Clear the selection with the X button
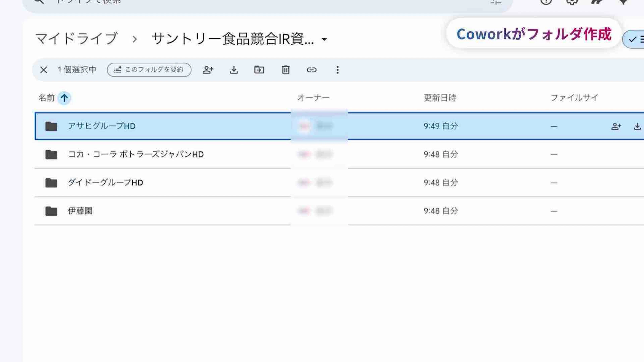This screenshot has width=644, height=362. point(43,70)
